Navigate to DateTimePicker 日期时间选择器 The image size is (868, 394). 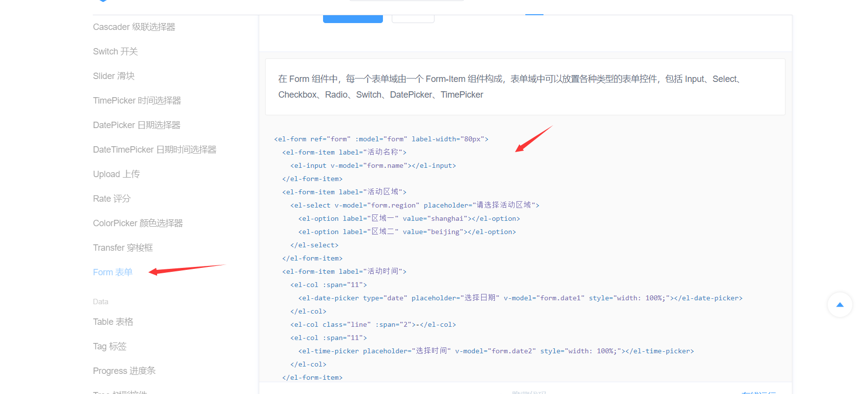point(155,150)
